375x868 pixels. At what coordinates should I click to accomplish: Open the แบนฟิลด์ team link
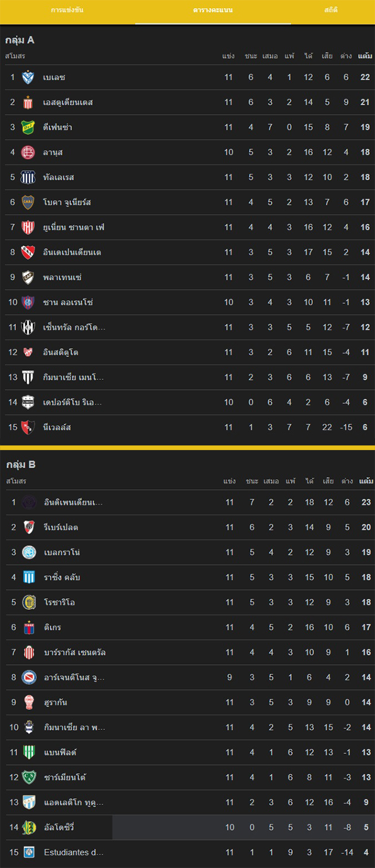tap(60, 752)
